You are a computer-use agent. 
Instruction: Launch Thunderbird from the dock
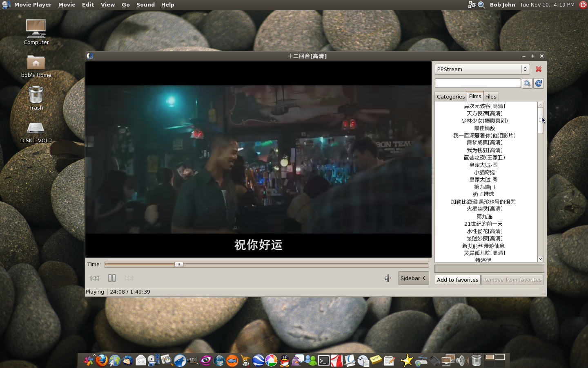pyautogui.click(x=128, y=360)
